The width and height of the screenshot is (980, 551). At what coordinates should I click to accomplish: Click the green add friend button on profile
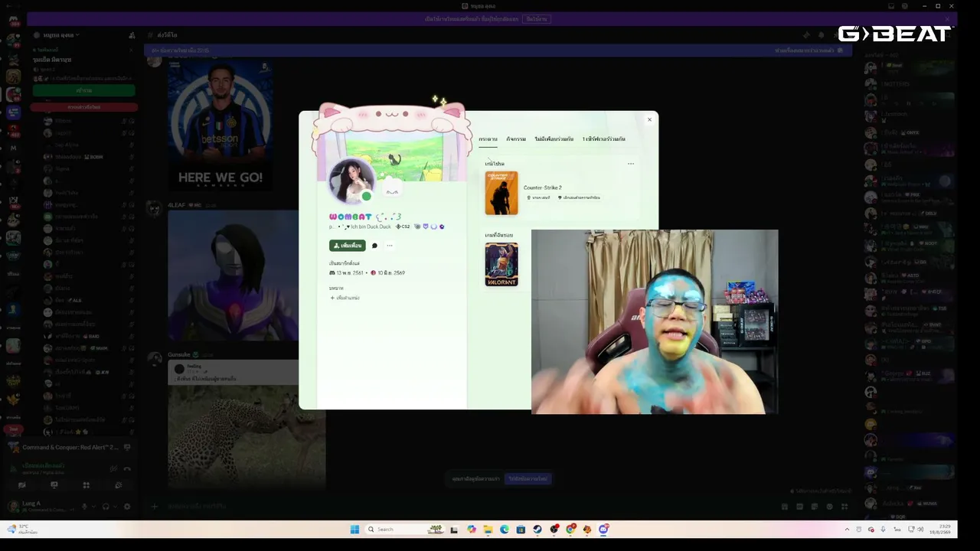coord(348,246)
